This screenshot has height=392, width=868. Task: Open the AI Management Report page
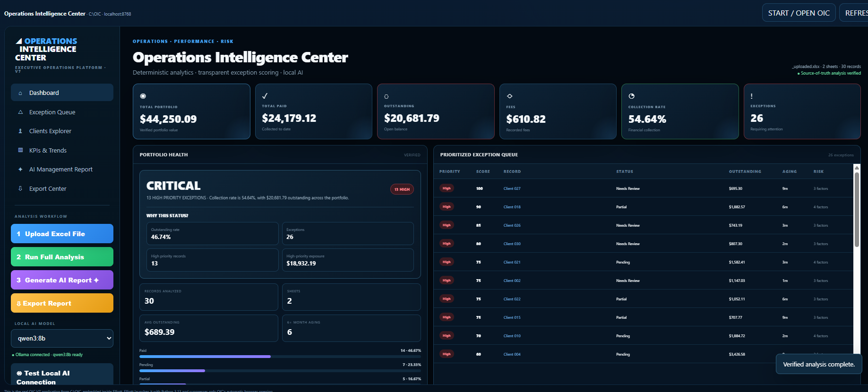(x=62, y=170)
